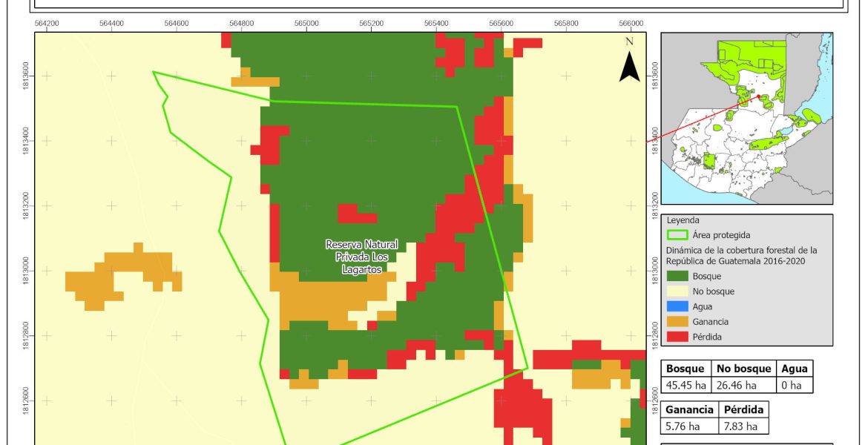Select the 0 ha Agua value cell
Viewport: 868px width, 445px height.
point(792,385)
